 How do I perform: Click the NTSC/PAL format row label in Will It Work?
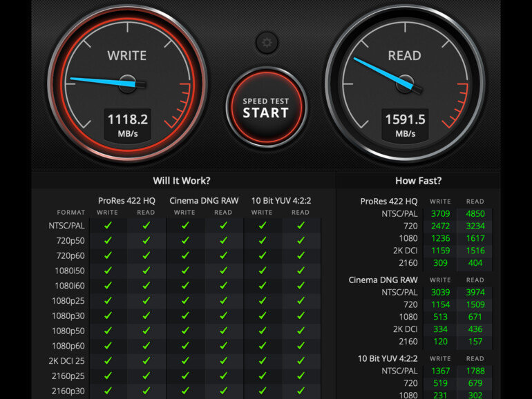point(66,226)
